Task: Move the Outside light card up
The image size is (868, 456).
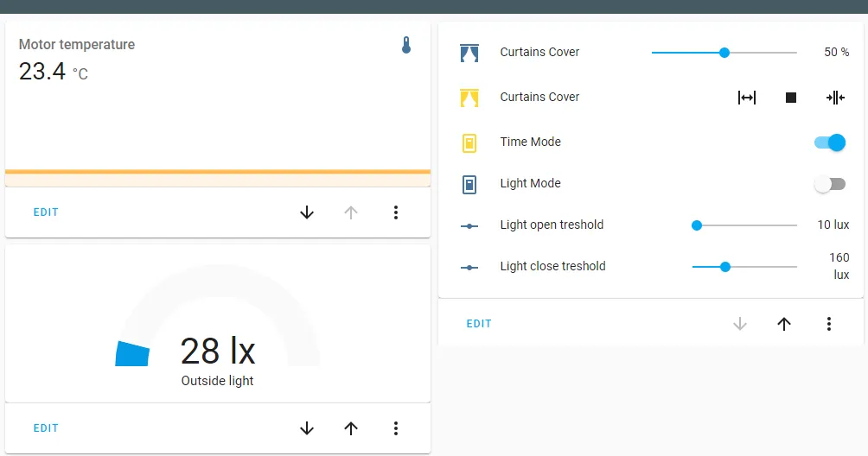Action: (351, 428)
